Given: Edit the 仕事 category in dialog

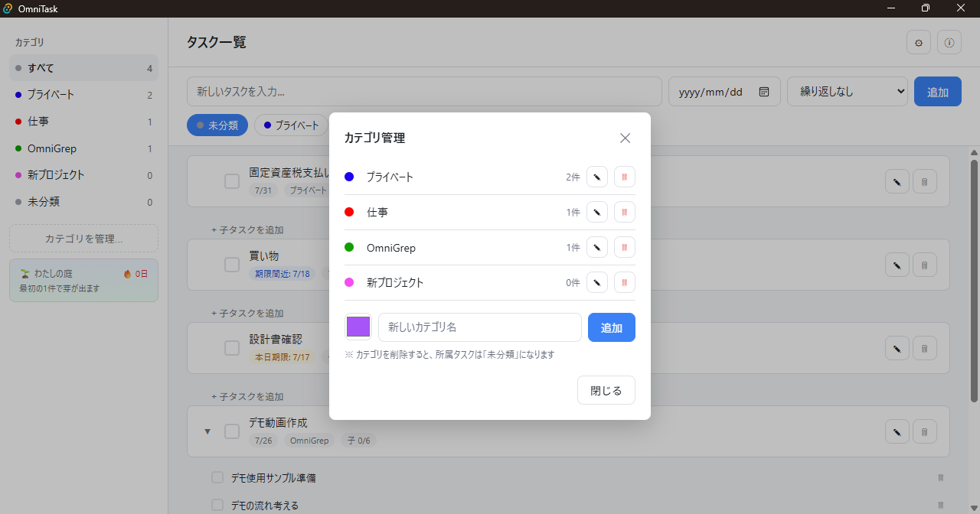Looking at the screenshot, I should coord(597,212).
